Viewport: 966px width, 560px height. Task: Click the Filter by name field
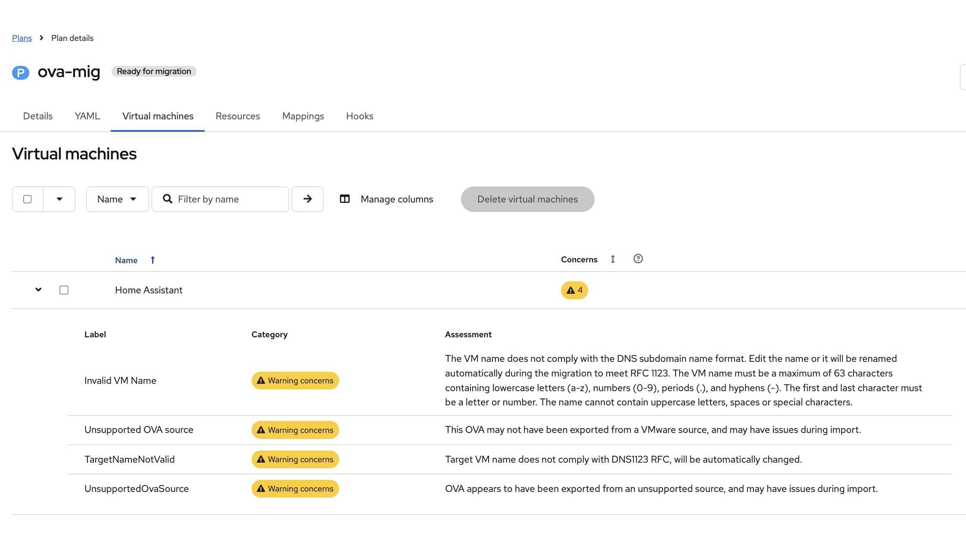(x=228, y=199)
